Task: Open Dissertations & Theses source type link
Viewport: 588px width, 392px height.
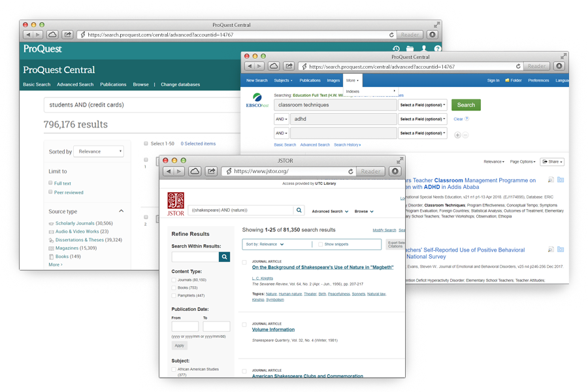Action: pyautogui.click(x=80, y=240)
